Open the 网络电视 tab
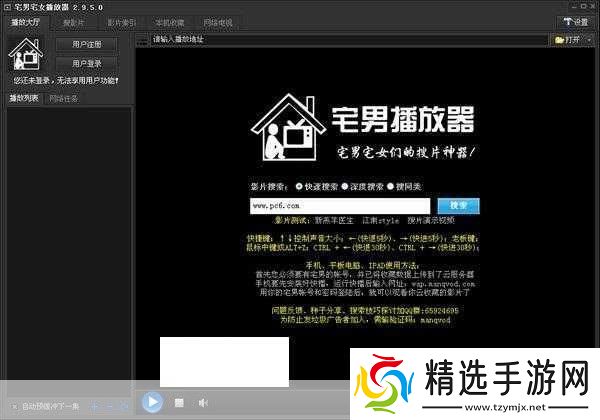This screenshot has width=600, height=420. pyautogui.click(x=218, y=23)
